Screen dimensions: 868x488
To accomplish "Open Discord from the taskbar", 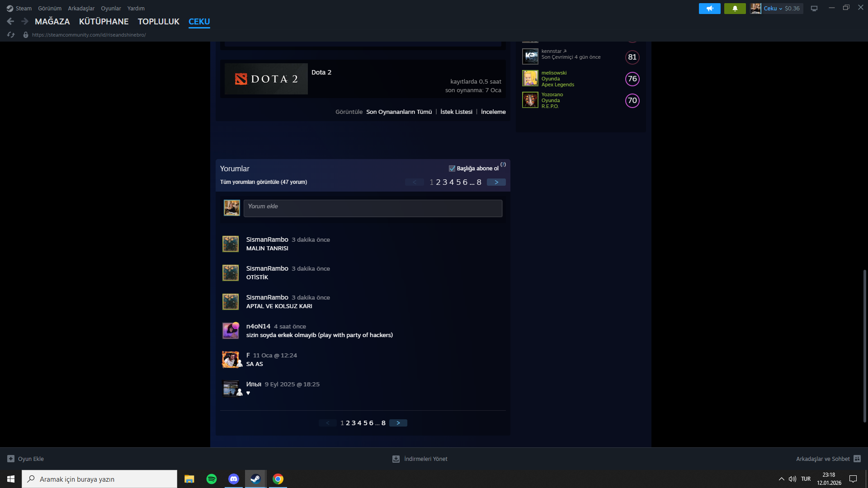I will click(x=234, y=479).
